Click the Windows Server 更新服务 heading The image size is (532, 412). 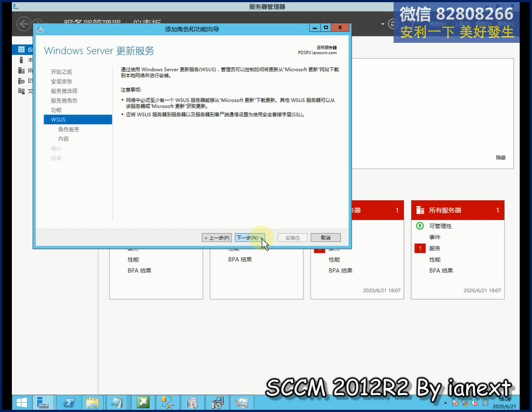tap(99, 51)
